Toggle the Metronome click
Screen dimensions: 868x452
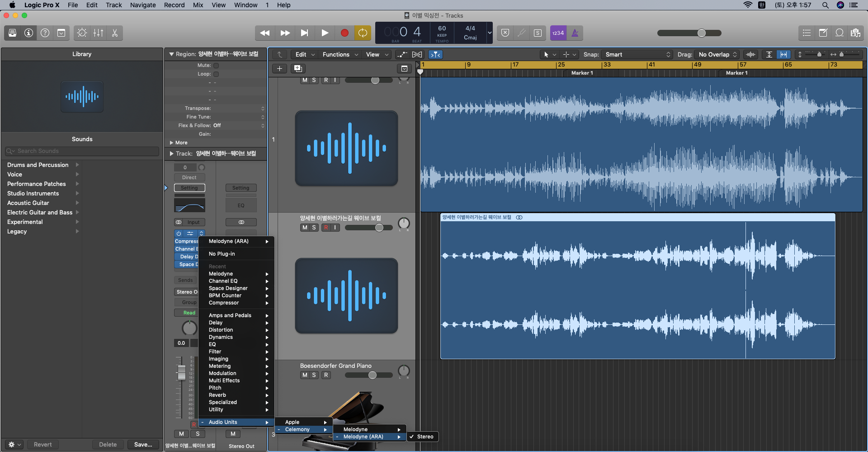(x=575, y=33)
